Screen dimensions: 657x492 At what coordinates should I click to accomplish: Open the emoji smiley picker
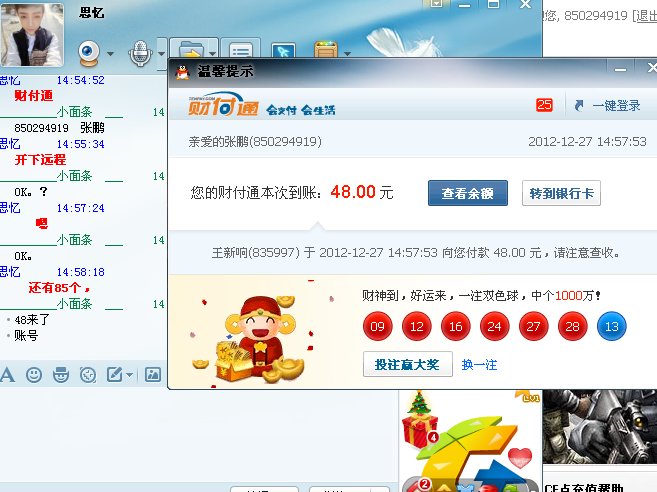[x=34, y=374]
